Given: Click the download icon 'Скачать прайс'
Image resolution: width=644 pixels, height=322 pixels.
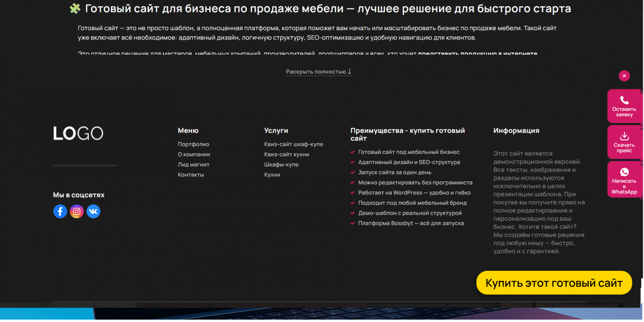Looking at the screenshot, I should pos(624,136).
